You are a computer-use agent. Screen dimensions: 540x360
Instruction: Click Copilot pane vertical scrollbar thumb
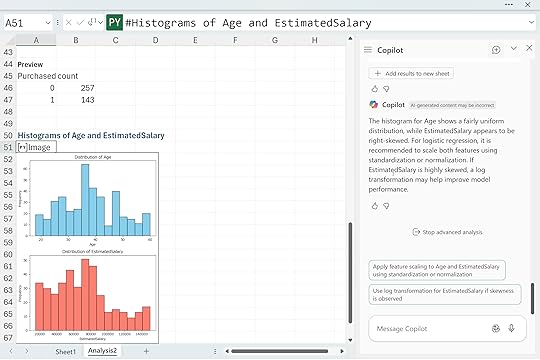pos(532,299)
